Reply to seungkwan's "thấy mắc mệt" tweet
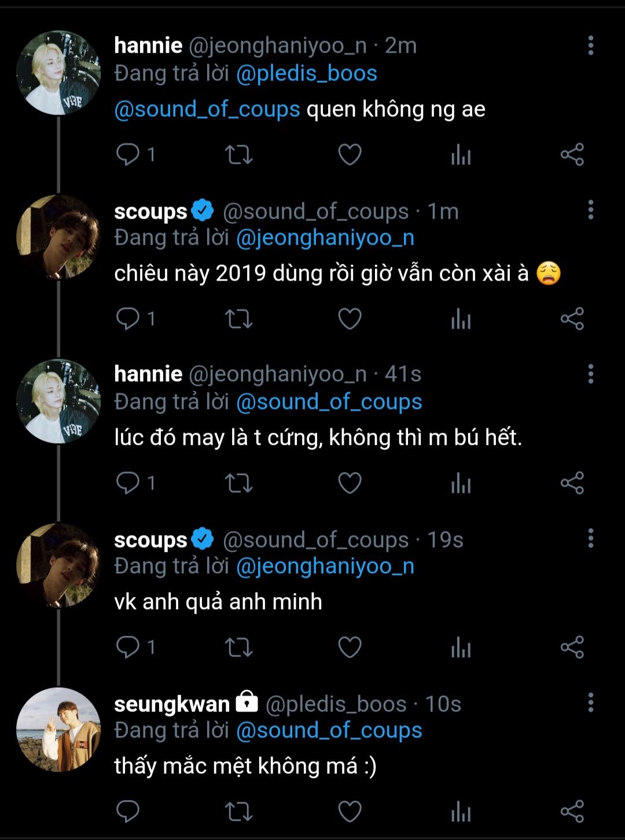This screenshot has width=625, height=840. [x=128, y=812]
